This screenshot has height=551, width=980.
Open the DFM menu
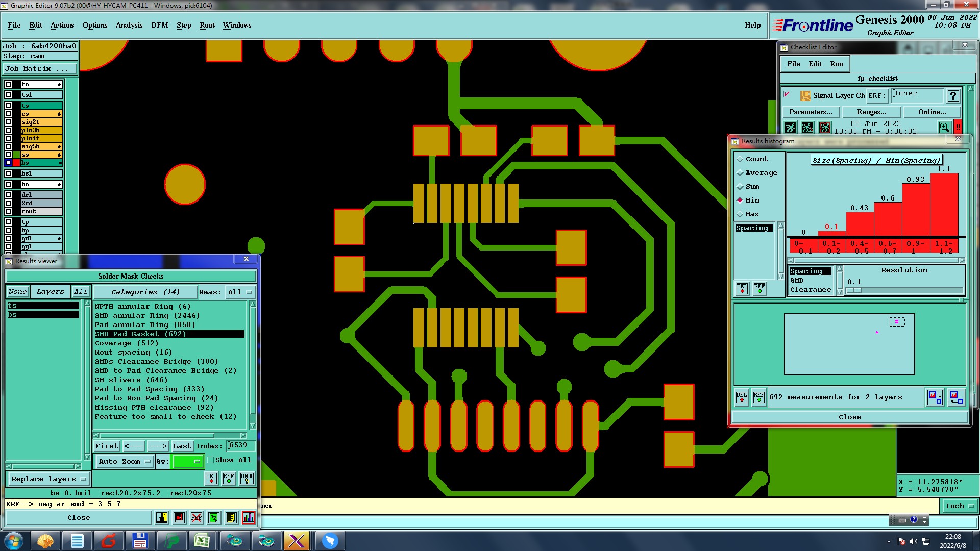click(159, 25)
